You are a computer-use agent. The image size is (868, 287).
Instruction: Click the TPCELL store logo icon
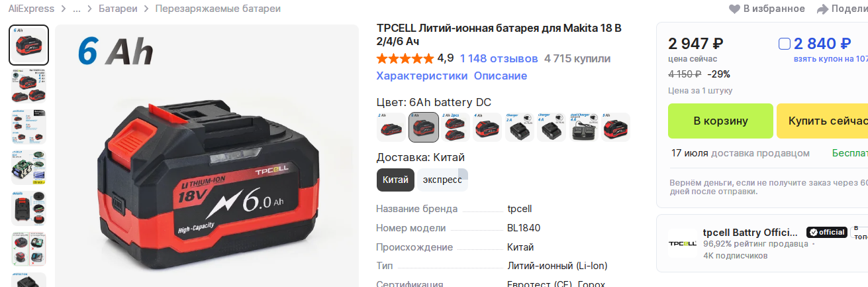coord(682,243)
